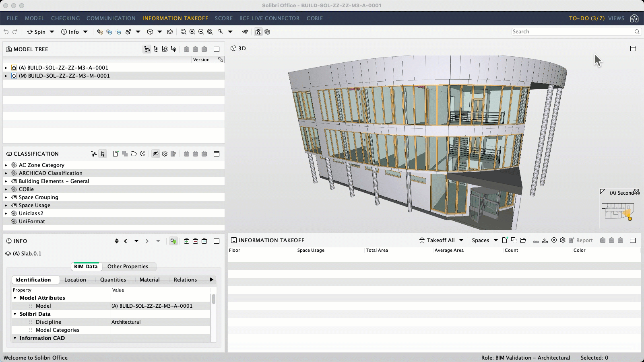
Task: Toggle visibility of unclassified components eye icon
Action: click(x=156, y=154)
